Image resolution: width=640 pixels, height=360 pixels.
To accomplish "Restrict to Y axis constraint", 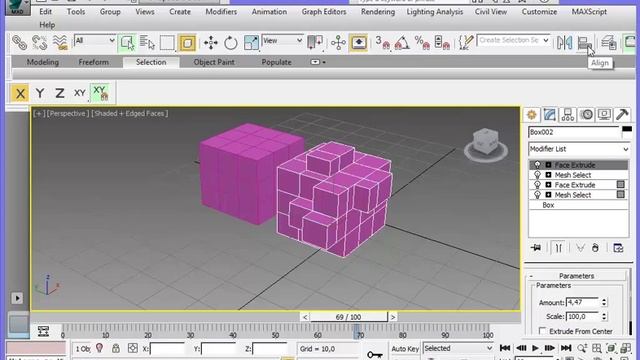I will [x=40, y=93].
